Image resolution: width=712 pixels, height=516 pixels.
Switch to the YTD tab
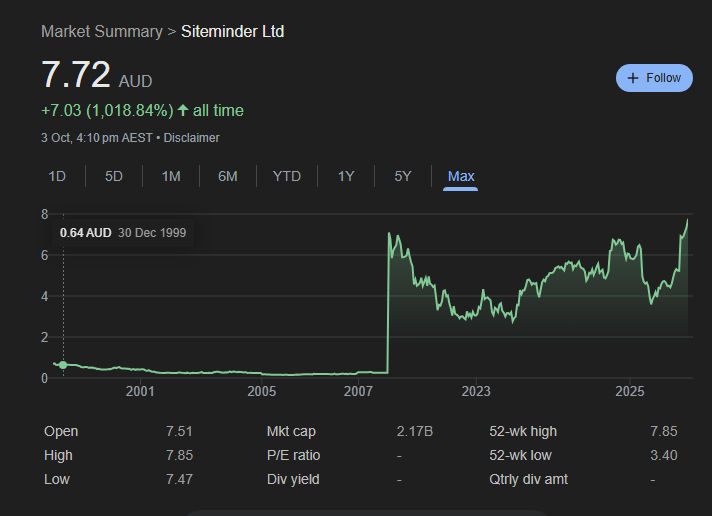tap(286, 176)
